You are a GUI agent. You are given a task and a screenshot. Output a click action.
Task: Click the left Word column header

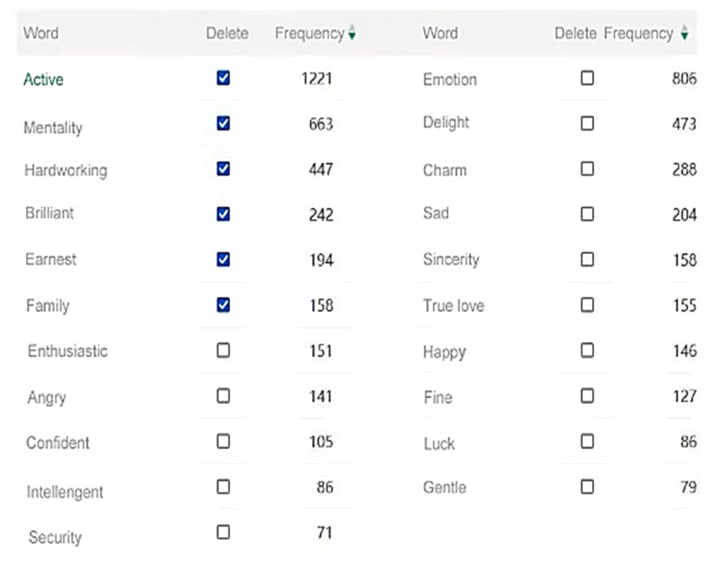pos(41,33)
